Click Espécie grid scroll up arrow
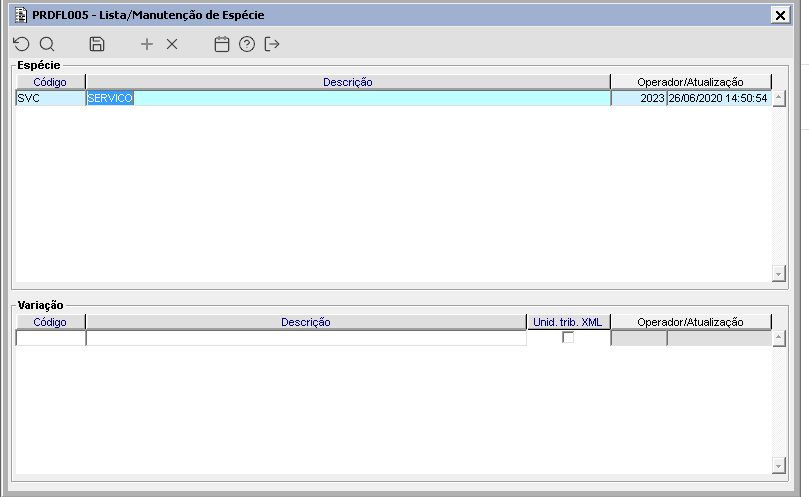 pyautogui.click(x=779, y=99)
